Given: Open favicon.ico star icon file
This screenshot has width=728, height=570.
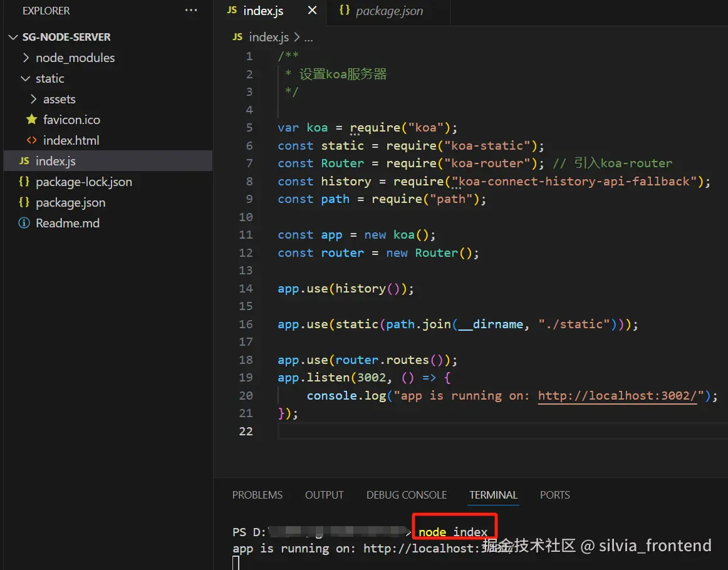Looking at the screenshot, I should 31,119.
